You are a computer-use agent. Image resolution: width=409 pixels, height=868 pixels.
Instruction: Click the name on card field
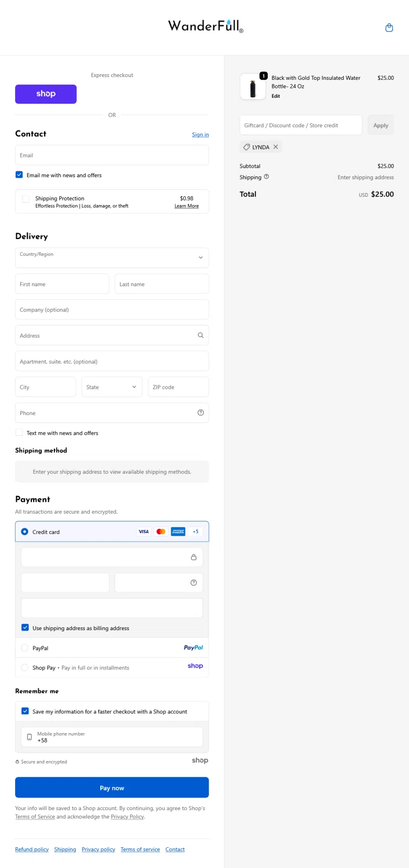click(112, 608)
